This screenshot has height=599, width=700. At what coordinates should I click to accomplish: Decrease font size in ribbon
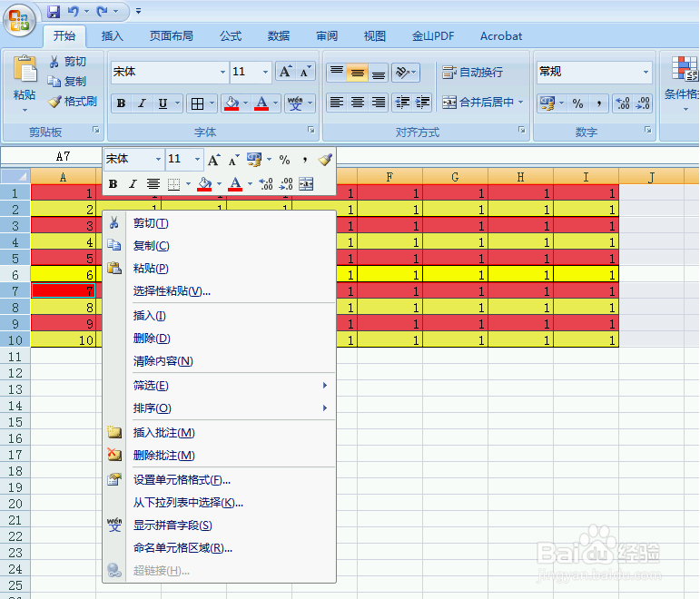click(x=305, y=72)
